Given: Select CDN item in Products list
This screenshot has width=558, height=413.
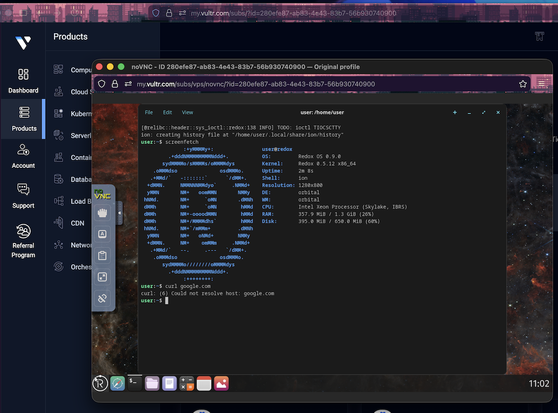Looking at the screenshot, I should [x=69, y=223].
